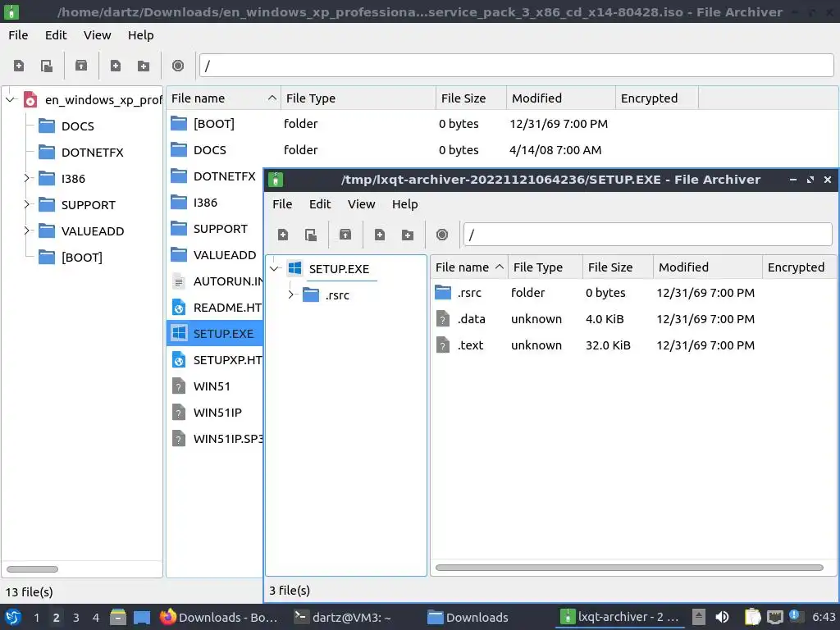Collapse the SETUP.EXE root tree node
The width and height of the screenshot is (840, 630).
274,268
